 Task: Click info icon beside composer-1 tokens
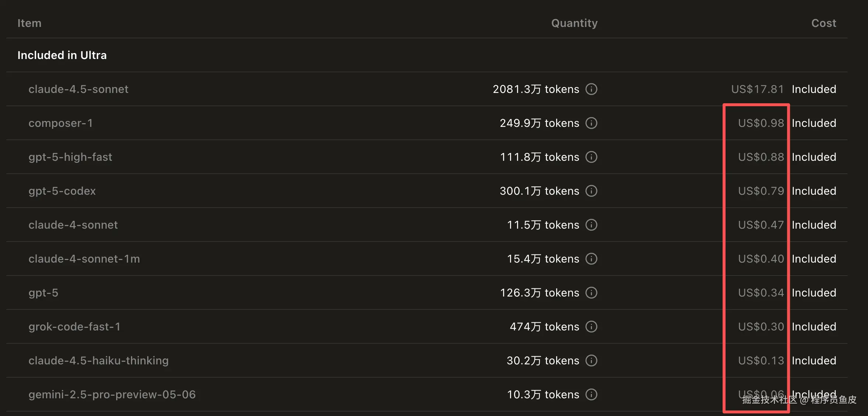(591, 123)
